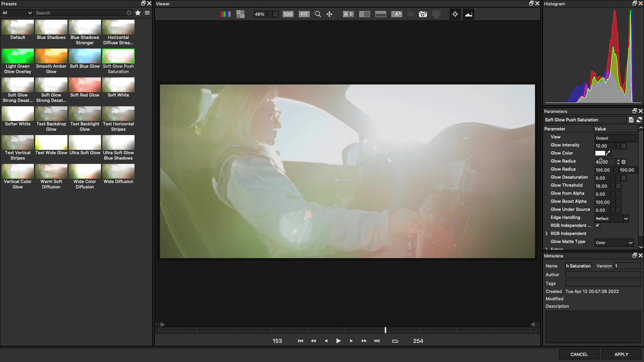The height and width of the screenshot is (362, 644).
Task: Click the save preset icon in Parameters
Action: tap(631, 120)
